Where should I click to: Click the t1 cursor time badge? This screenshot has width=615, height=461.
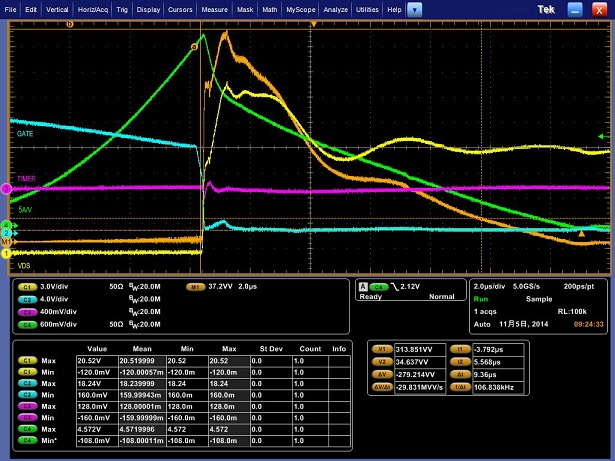coord(460,349)
